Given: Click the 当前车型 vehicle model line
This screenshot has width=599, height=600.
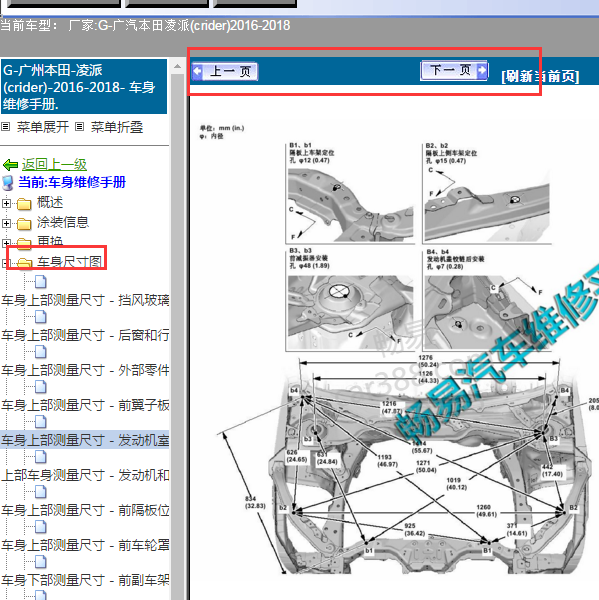Looking at the screenshot, I should pos(145,25).
